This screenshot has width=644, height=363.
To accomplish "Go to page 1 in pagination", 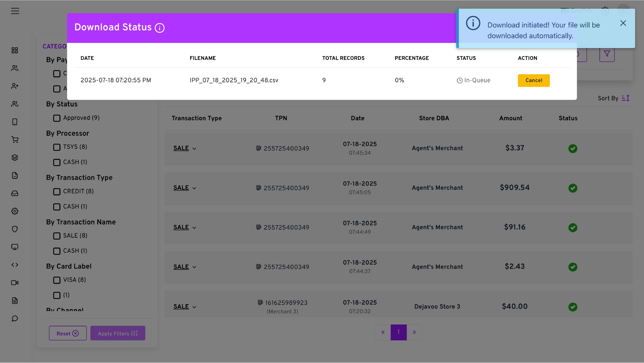I will [398, 332].
